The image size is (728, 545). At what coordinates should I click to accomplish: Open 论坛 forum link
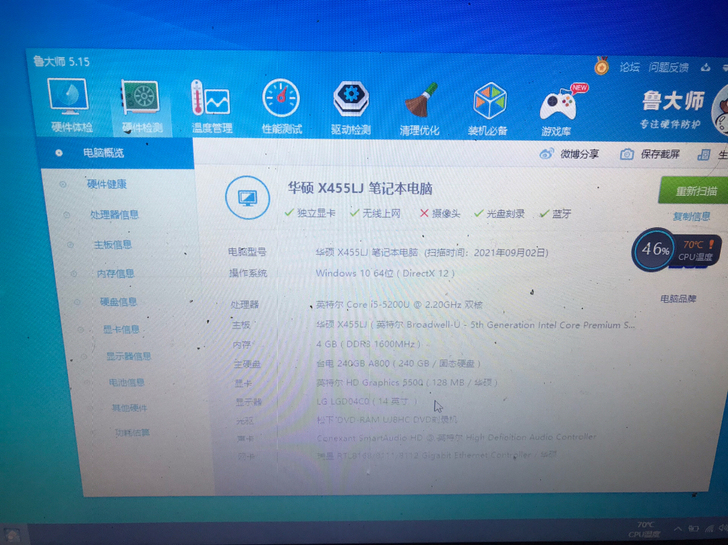630,68
